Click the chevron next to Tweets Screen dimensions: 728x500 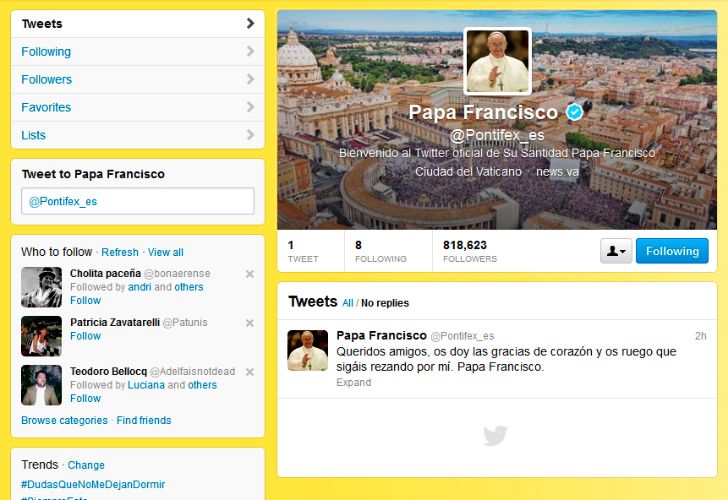point(250,23)
